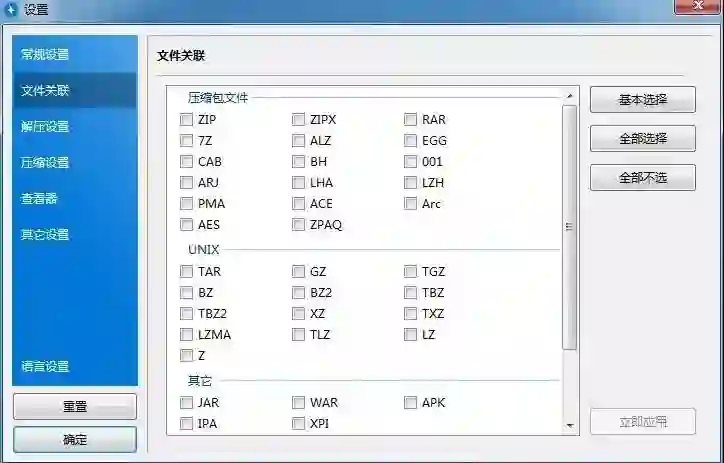
Task: Tick the XPI checkbox
Action: [298, 423]
